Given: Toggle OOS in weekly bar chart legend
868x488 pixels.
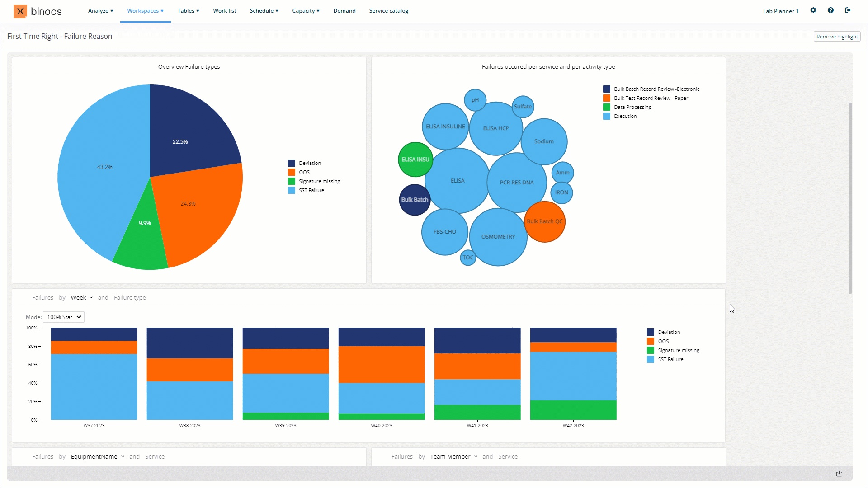Looking at the screenshot, I should pyautogui.click(x=658, y=341).
